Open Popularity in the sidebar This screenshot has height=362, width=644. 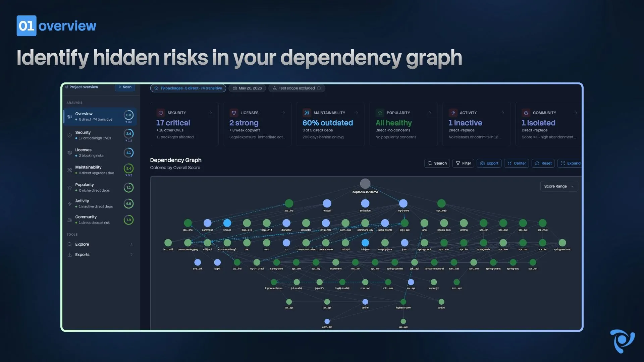100,188
